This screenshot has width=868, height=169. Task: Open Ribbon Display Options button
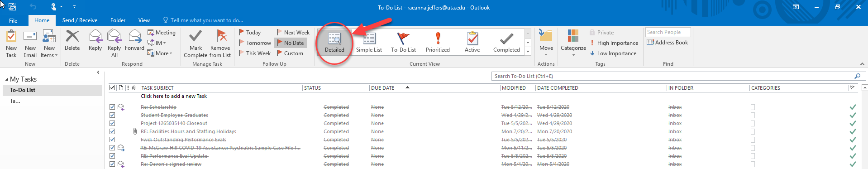click(x=796, y=7)
